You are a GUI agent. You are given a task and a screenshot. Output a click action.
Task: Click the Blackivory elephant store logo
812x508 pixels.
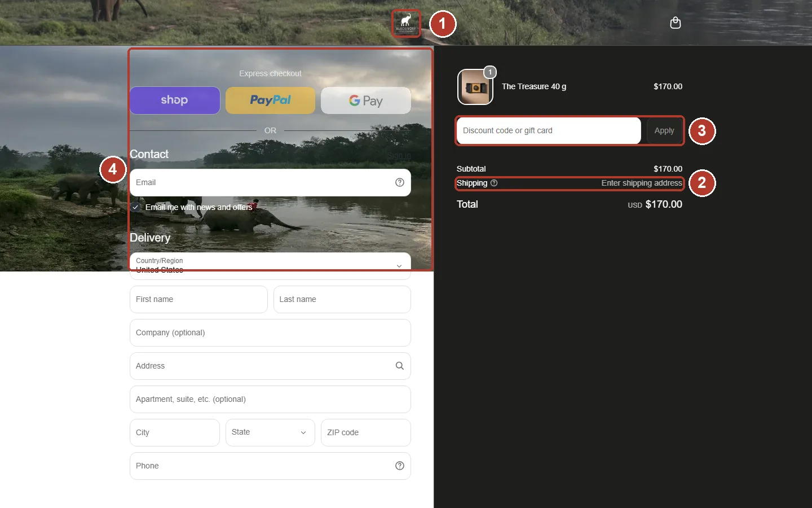coord(406,23)
